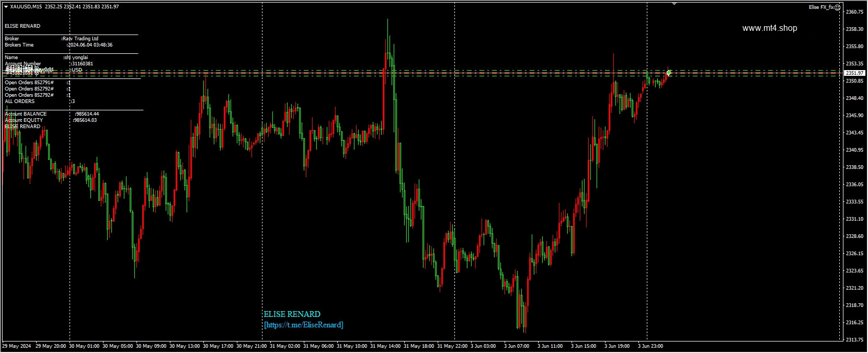Viewport: 868px width, 353px height.
Task: Click the name value shi yonglai
Action: coord(76,58)
